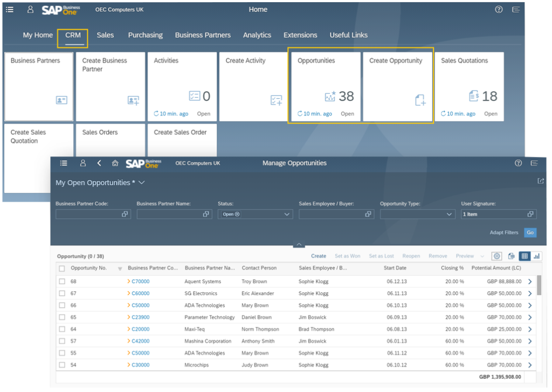The height and width of the screenshot is (392, 552).
Task: Refresh the Activities tile count
Action: (156, 113)
